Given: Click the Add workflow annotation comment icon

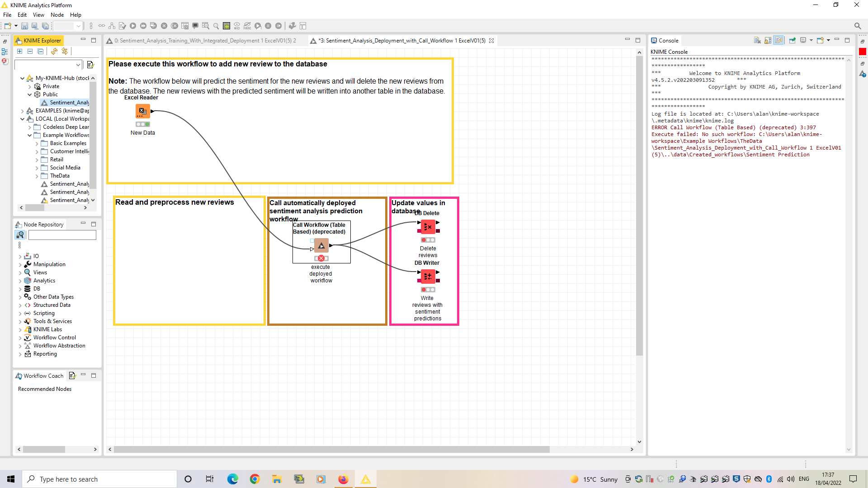Looking at the screenshot, I should tap(195, 26).
